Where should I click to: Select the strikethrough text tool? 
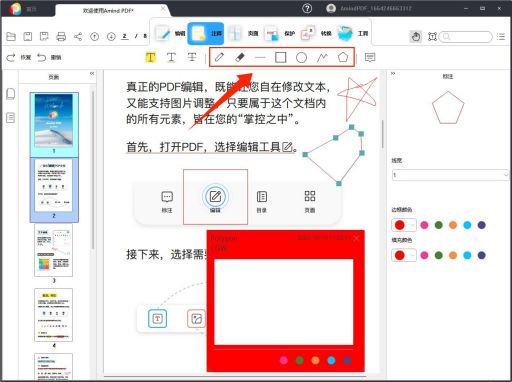192,57
